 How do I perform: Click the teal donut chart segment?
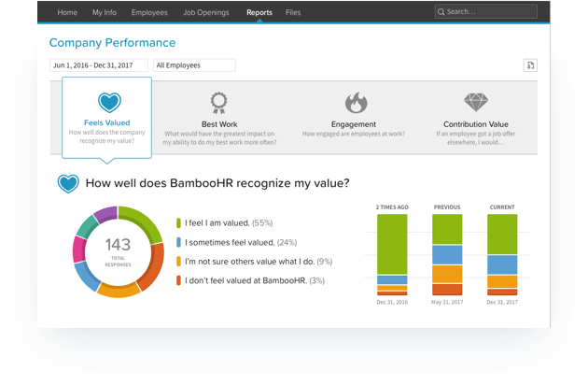click(88, 226)
